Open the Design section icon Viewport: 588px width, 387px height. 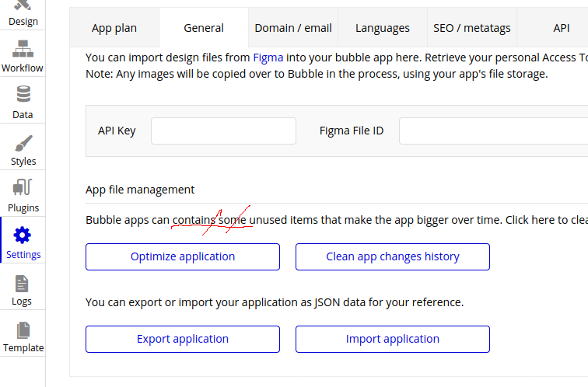[23, 8]
